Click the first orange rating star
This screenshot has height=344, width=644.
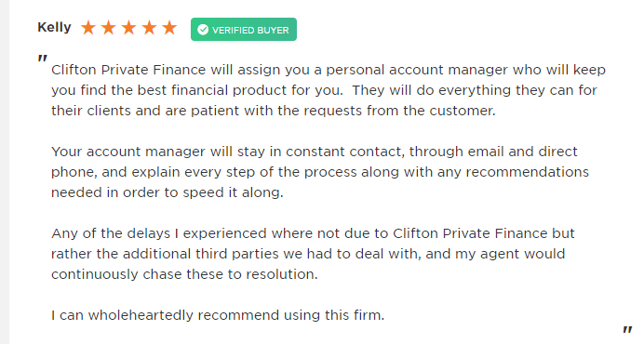[x=87, y=28]
